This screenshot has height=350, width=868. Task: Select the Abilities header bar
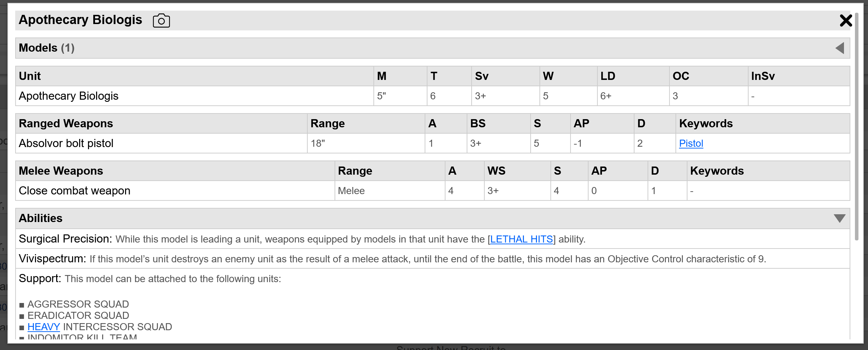[x=432, y=218]
